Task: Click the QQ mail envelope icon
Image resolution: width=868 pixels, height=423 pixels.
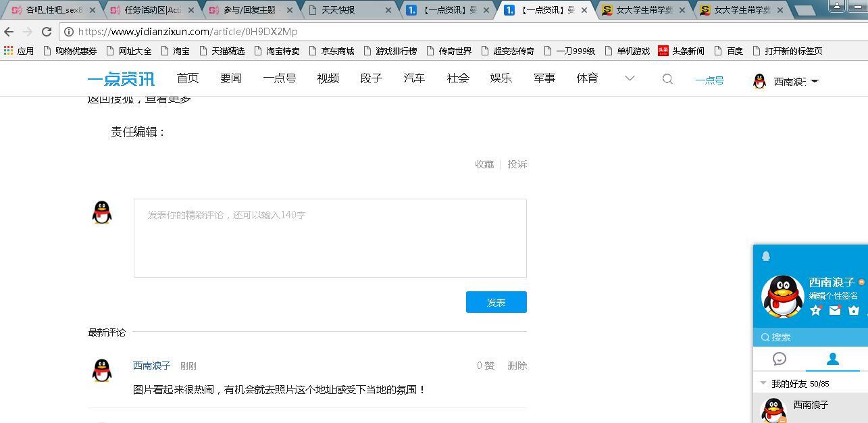Action: pos(835,310)
